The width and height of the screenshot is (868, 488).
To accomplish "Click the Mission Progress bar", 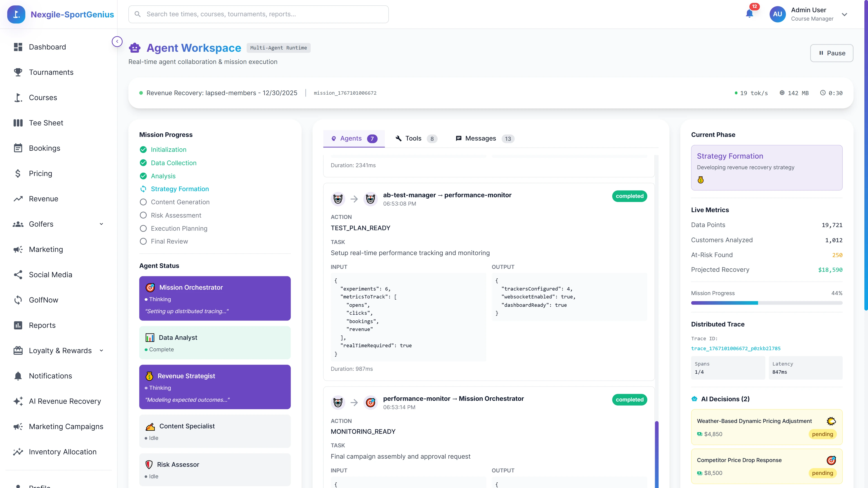I will click(767, 303).
